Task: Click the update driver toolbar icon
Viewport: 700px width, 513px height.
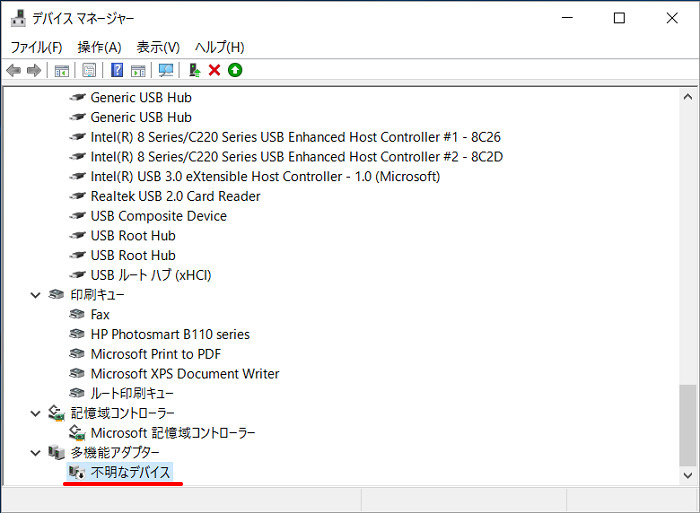Action: (195, 70)
